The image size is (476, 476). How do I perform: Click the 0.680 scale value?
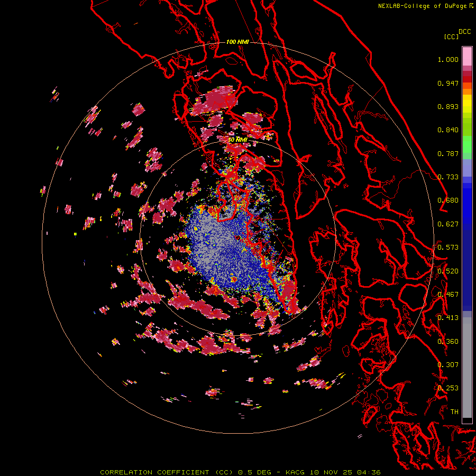448,200
